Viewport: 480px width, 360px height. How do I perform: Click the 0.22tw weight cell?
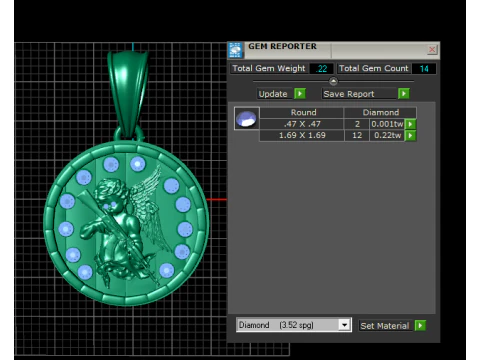tap(387, 135)
